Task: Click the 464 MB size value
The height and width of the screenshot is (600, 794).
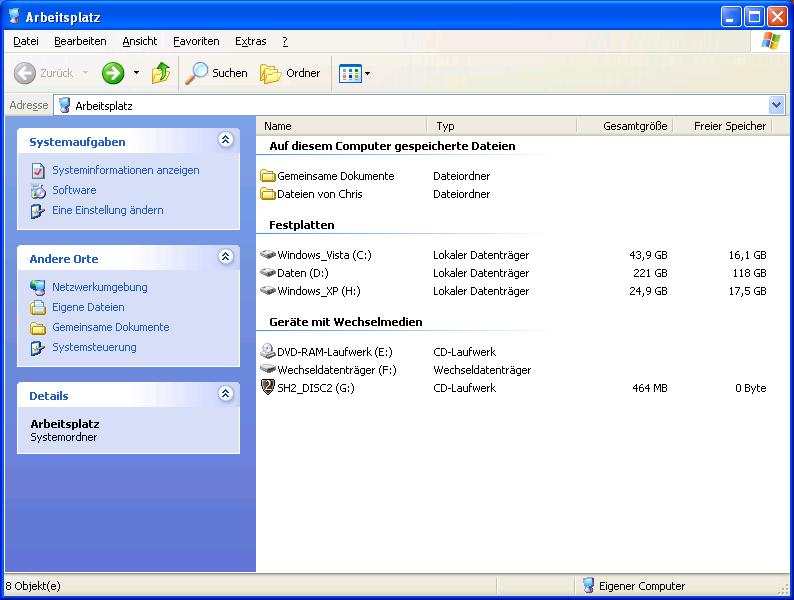Action: pyautogui.click(x=650, y=388)
